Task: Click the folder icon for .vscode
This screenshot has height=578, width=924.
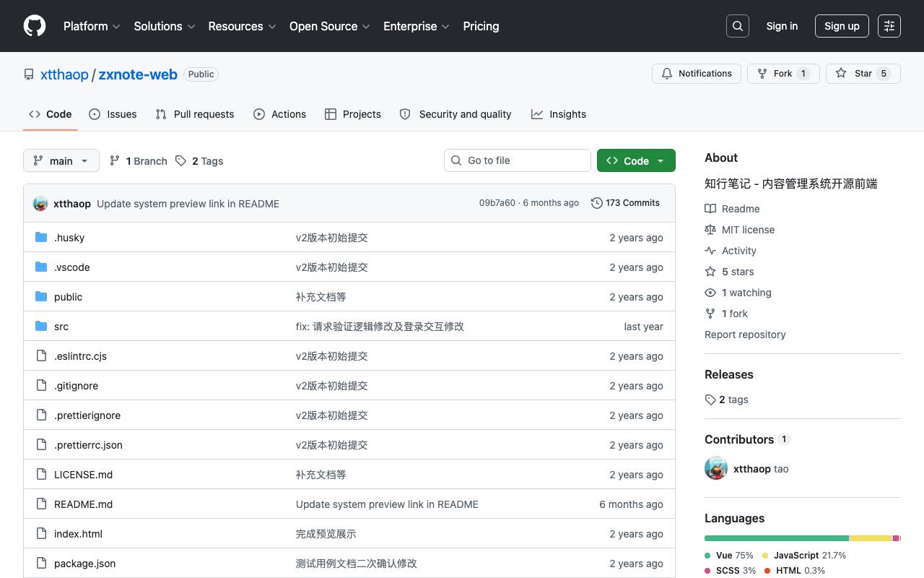Action: point(41,267)
